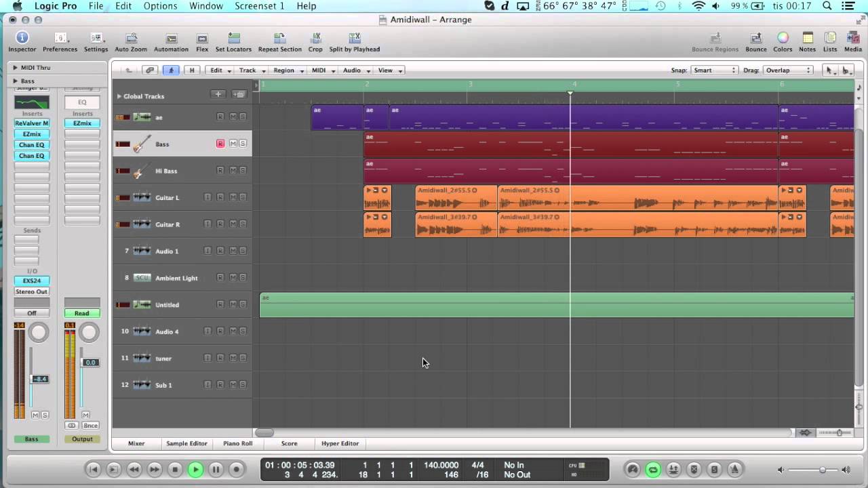Image resolution: width=868 pixels, height=488 pixels.
Task: Click the Rewind transport button
Action: click(x=134, y=469)
